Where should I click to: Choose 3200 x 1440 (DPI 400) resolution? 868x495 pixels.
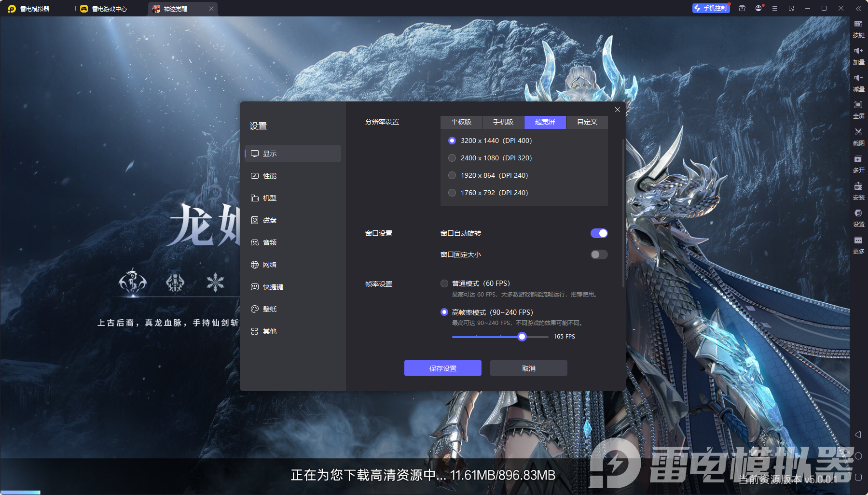(452, 141)
